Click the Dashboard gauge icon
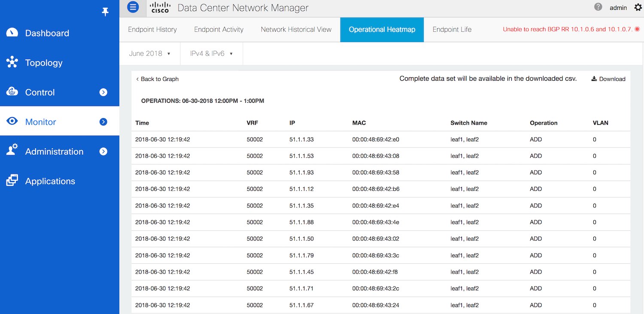The height and width of the screenshot is (314, 644). tap(12, 33)
